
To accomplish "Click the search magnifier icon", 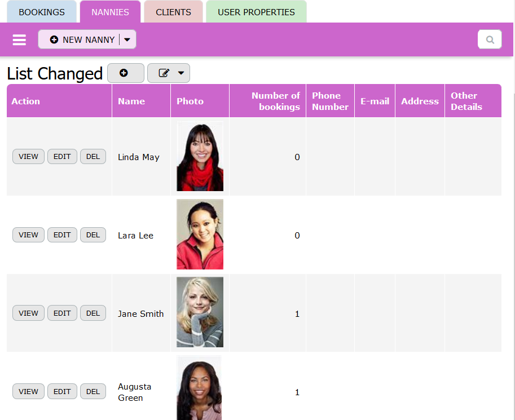I will (x=490, y=39).
